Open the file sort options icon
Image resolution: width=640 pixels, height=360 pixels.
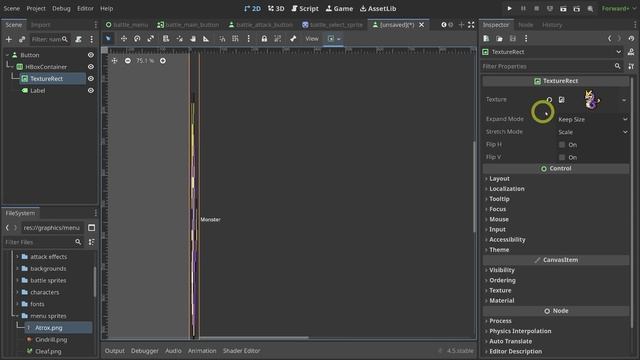[x=91, y=242]
